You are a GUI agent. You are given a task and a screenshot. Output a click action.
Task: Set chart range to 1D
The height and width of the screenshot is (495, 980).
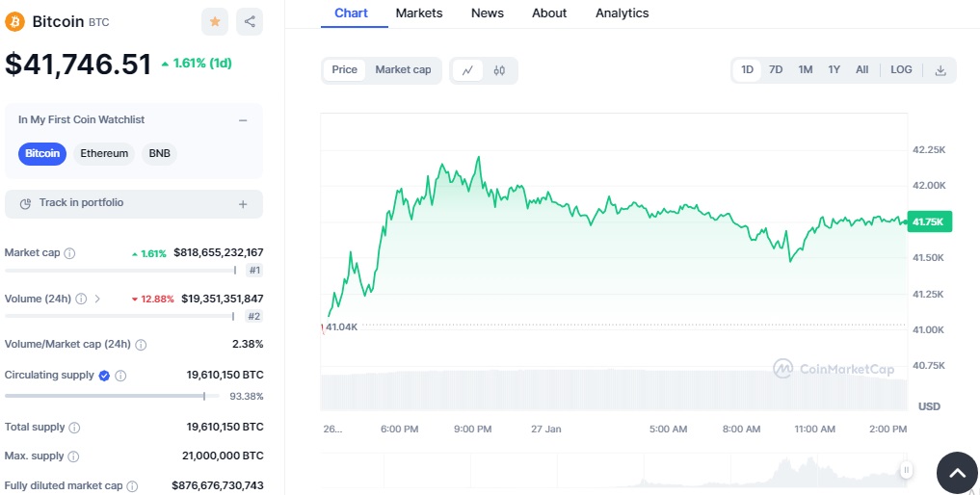(747, 70)
